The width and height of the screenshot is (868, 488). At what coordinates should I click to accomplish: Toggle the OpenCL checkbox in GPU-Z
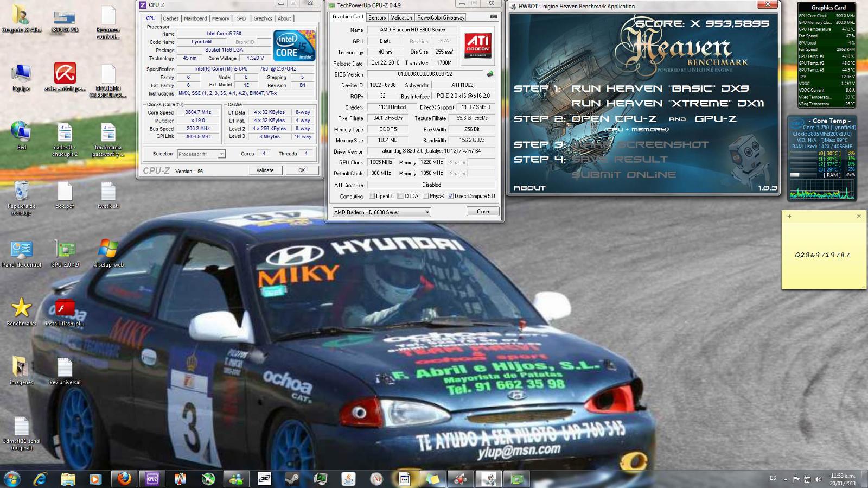372,196
